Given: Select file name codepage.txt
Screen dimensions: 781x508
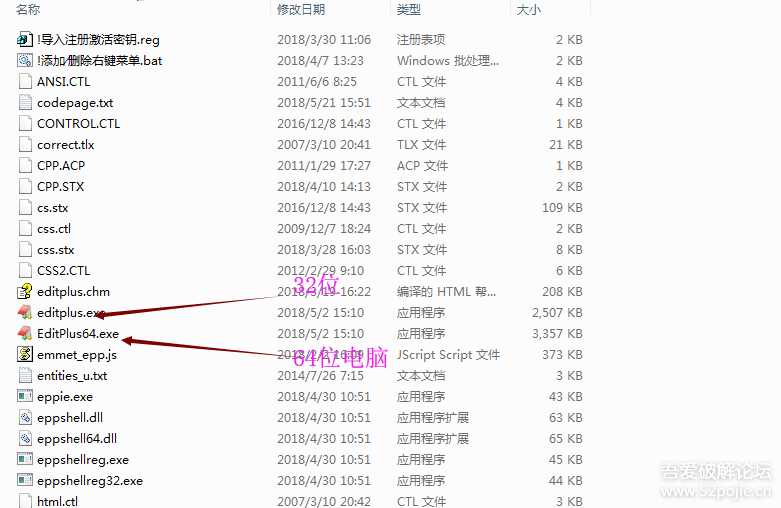Looking at the screenshot, I should pyautogui.click(x=75, y=103).
